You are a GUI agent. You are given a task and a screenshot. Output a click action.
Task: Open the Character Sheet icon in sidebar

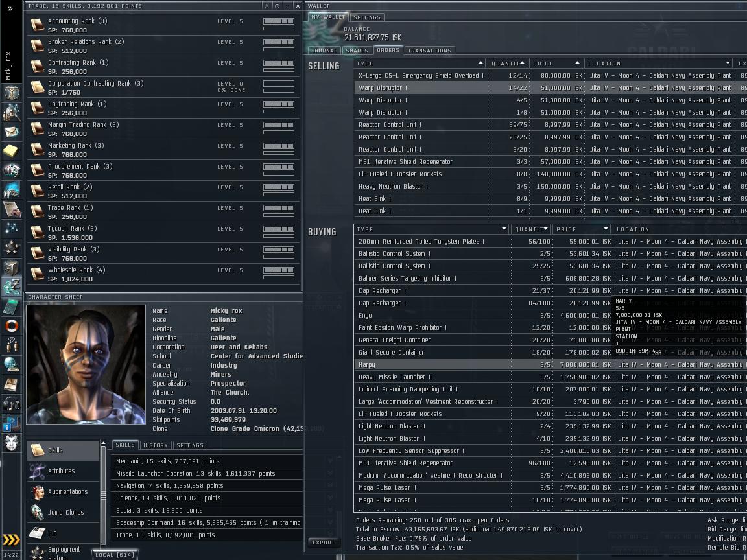(x=11, y=93)
